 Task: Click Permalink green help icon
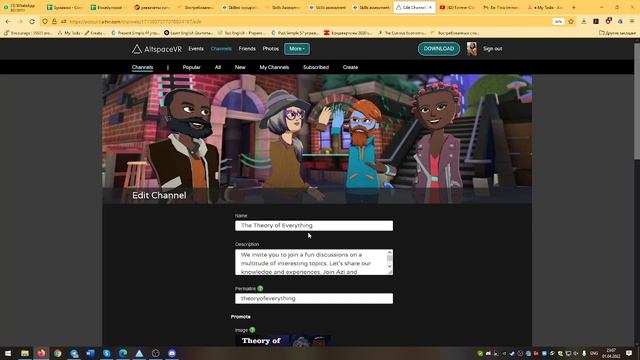point(260,288)
